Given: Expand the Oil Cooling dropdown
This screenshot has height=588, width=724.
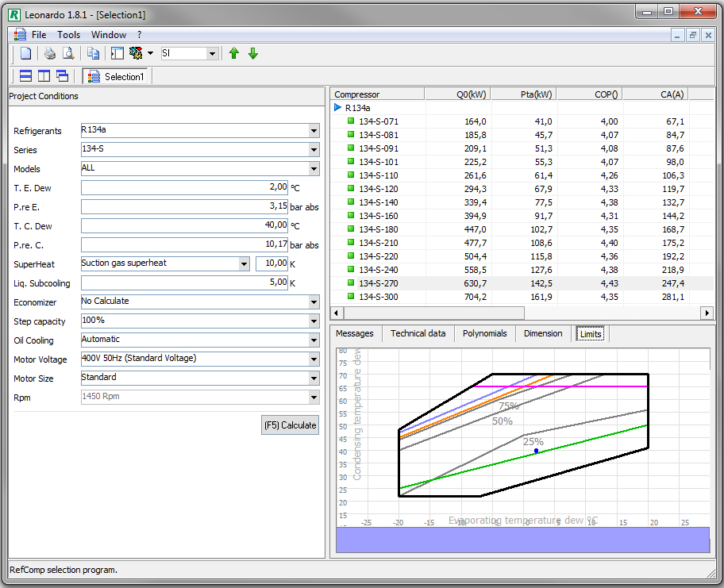Looking at the screenshot, I should (314, 340).
